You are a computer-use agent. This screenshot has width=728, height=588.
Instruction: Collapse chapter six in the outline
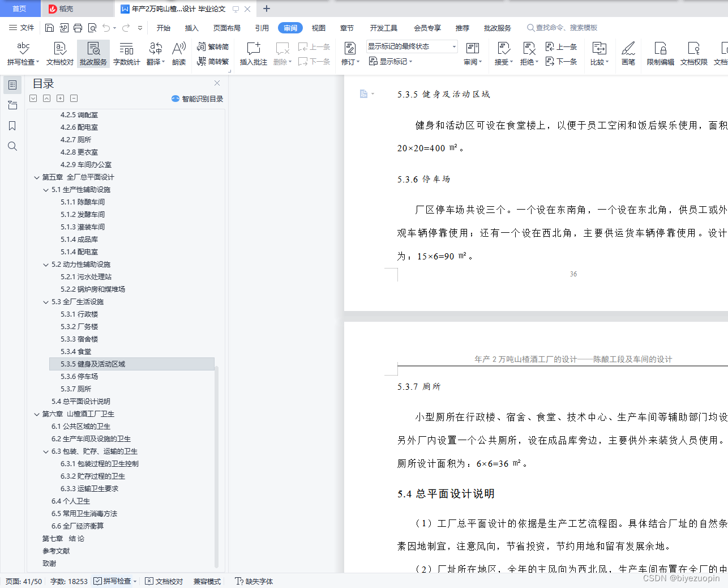click(x=37, y=414)
